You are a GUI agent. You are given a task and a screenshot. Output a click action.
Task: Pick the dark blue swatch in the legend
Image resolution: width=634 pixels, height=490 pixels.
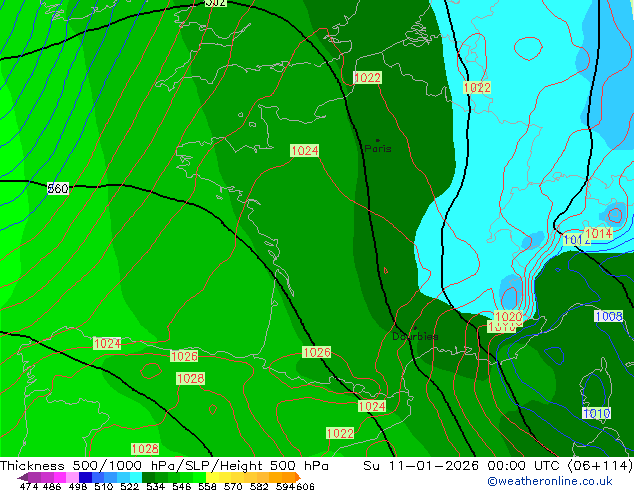tap(85, 478)
